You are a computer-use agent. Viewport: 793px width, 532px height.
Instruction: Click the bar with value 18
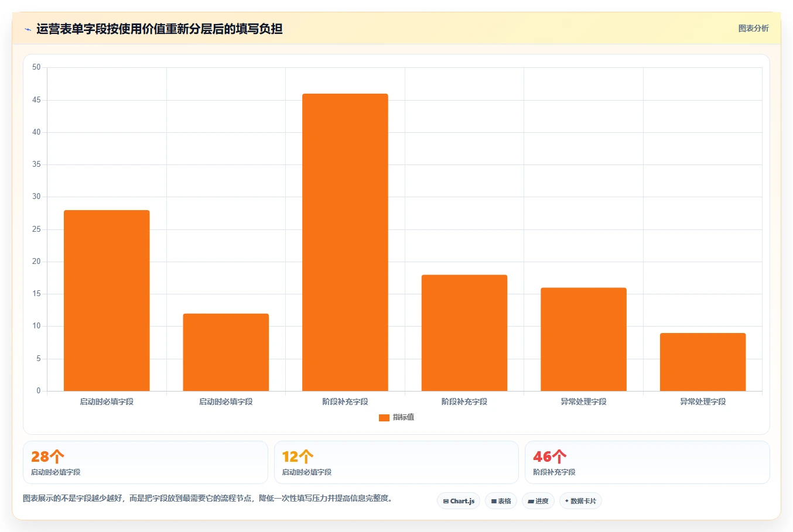click(x=464, y=333)
